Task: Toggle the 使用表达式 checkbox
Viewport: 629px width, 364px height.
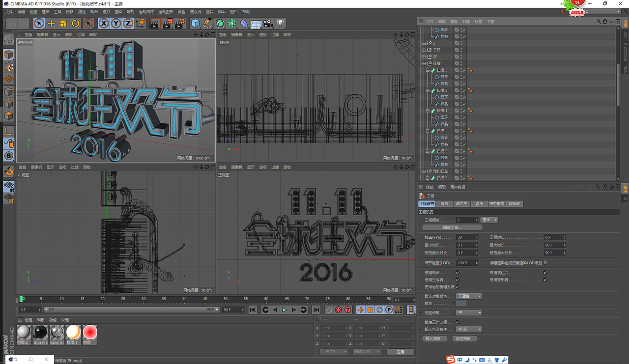Action: (545, 273)
